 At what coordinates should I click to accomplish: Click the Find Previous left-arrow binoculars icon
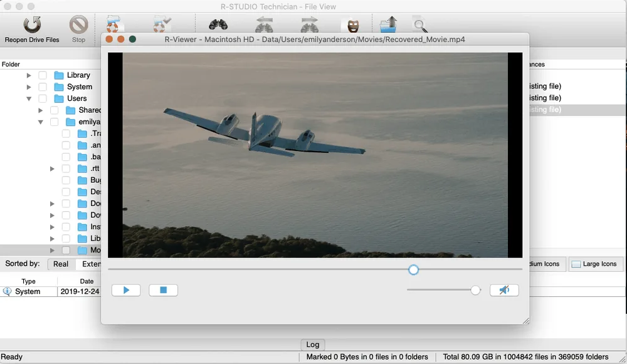point(264,24)
